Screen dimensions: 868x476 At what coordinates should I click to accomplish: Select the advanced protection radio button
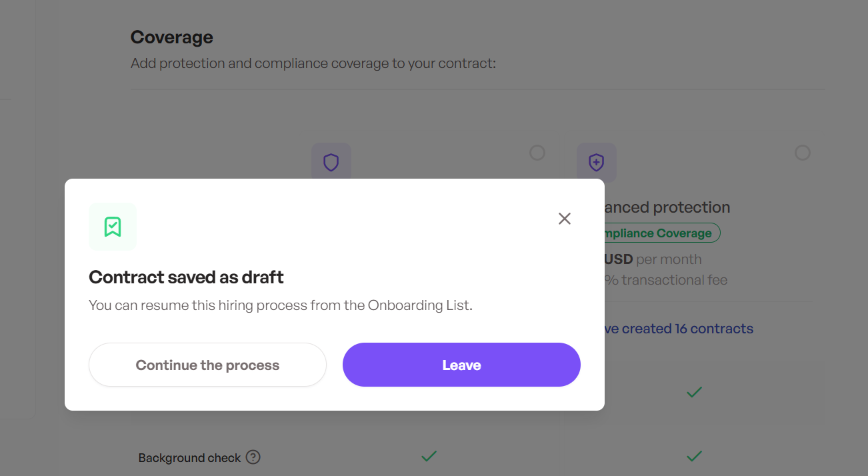(803, 153)
